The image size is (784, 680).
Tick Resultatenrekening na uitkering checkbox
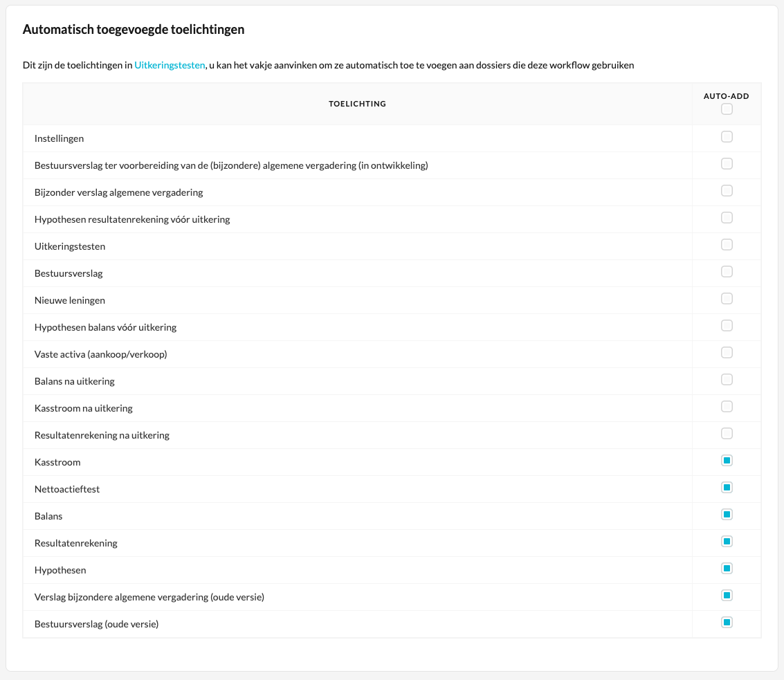point(727,434)
